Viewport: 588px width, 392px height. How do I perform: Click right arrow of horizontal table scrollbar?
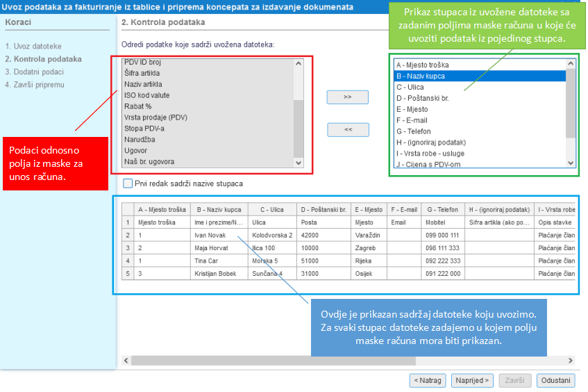coord(571,361)
